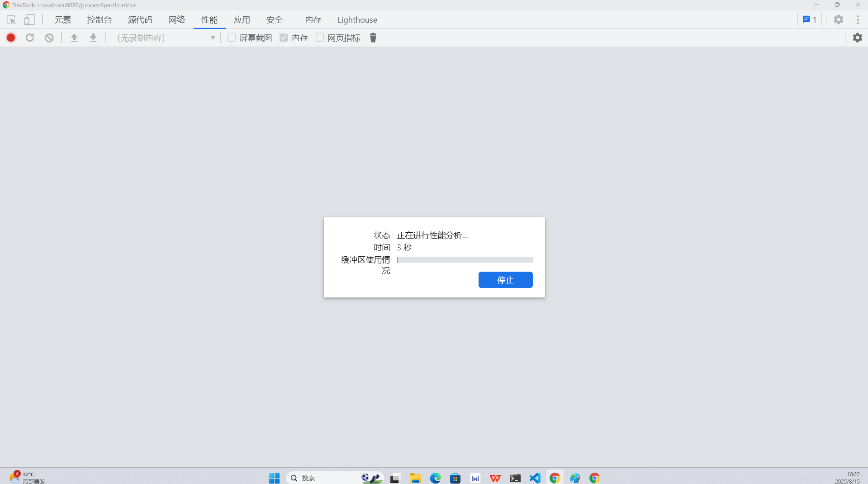Click the reload and record icon
This screenshot has width=868, height=484.
pyautogui.click(x=30, y=38)
